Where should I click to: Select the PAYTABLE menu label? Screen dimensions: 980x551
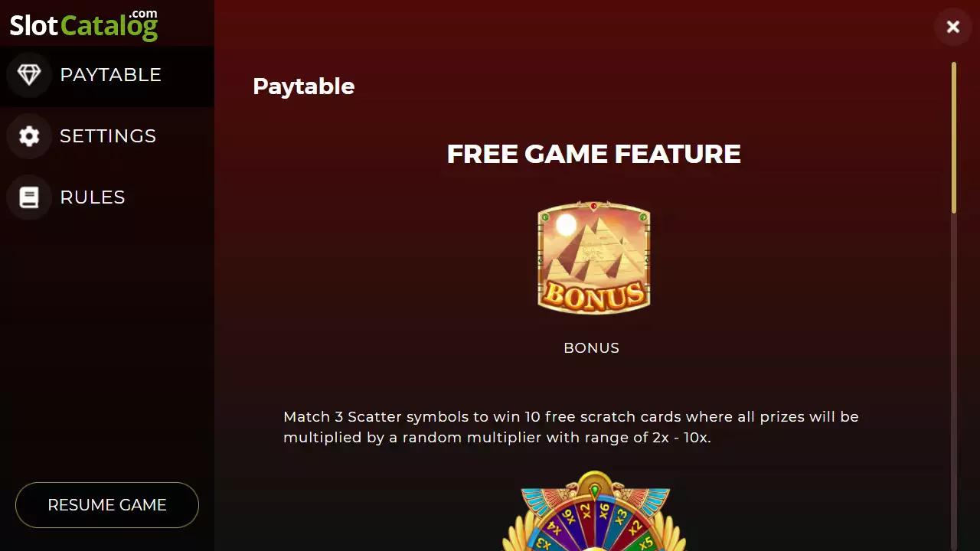coord(110,75)
